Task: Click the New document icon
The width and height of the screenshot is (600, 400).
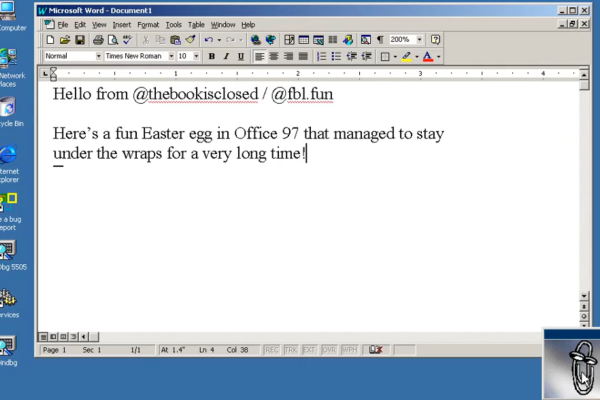Action: point(51,40)
